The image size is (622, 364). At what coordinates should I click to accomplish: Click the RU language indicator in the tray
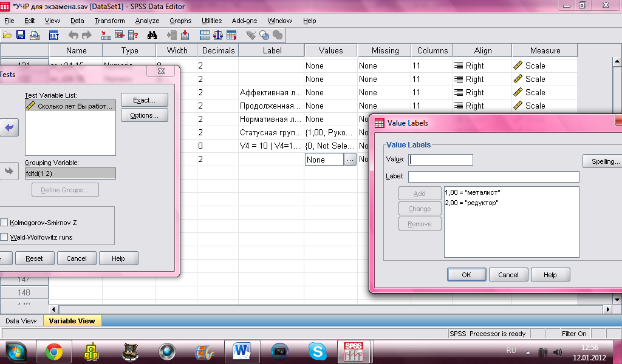point(511,351)
